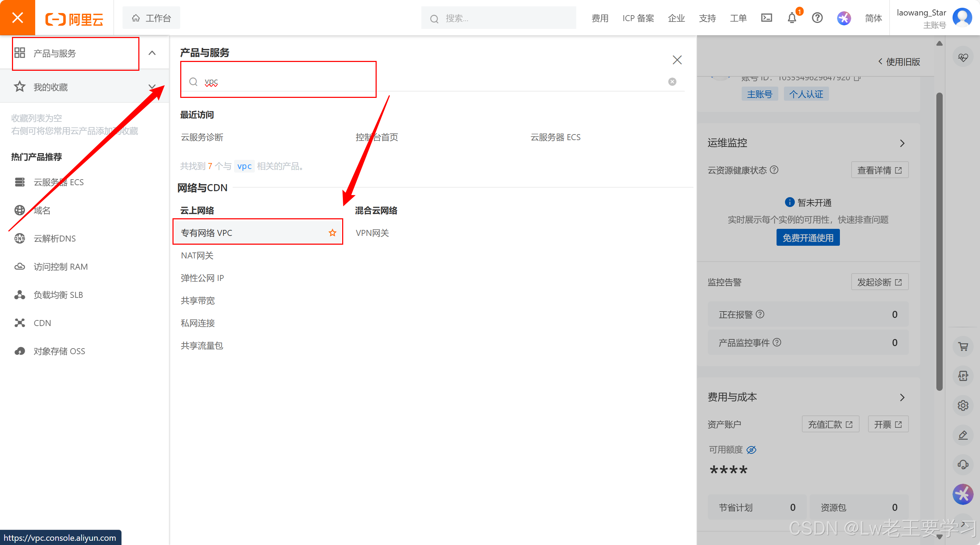Open the 费用 menu
The image size is (980, 545).
pos(600,18)
